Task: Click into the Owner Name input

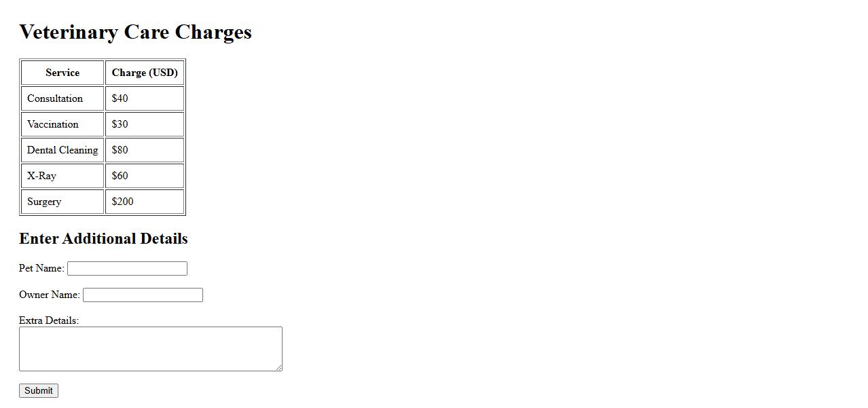Action: coord(143,295)
